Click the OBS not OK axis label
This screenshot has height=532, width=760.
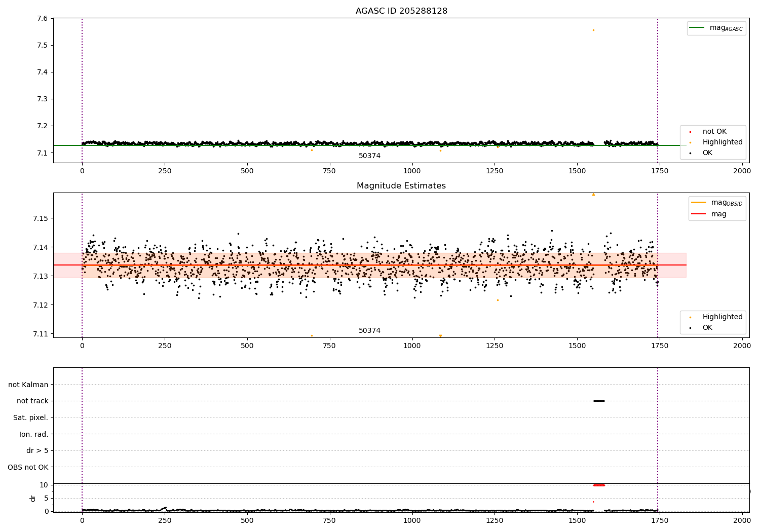[28, 467]
